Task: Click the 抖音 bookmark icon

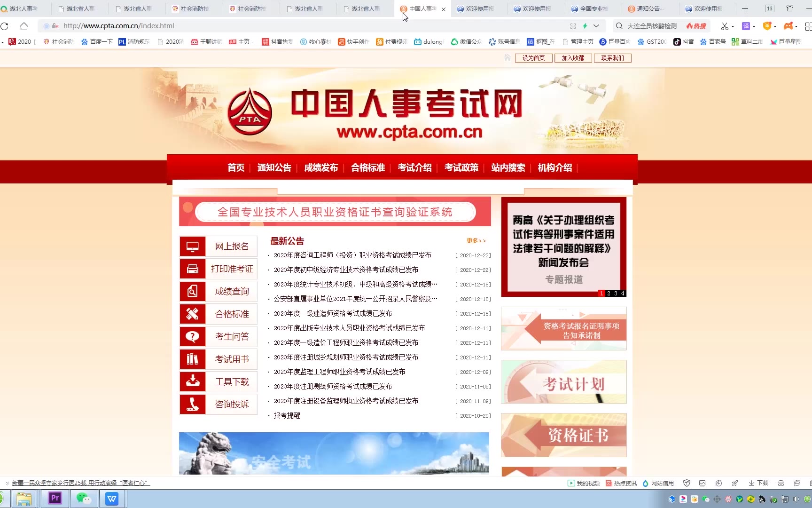Action: [683, 42]
